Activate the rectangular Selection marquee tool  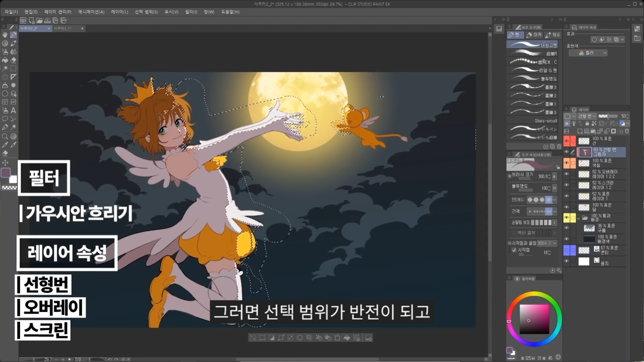13,68
